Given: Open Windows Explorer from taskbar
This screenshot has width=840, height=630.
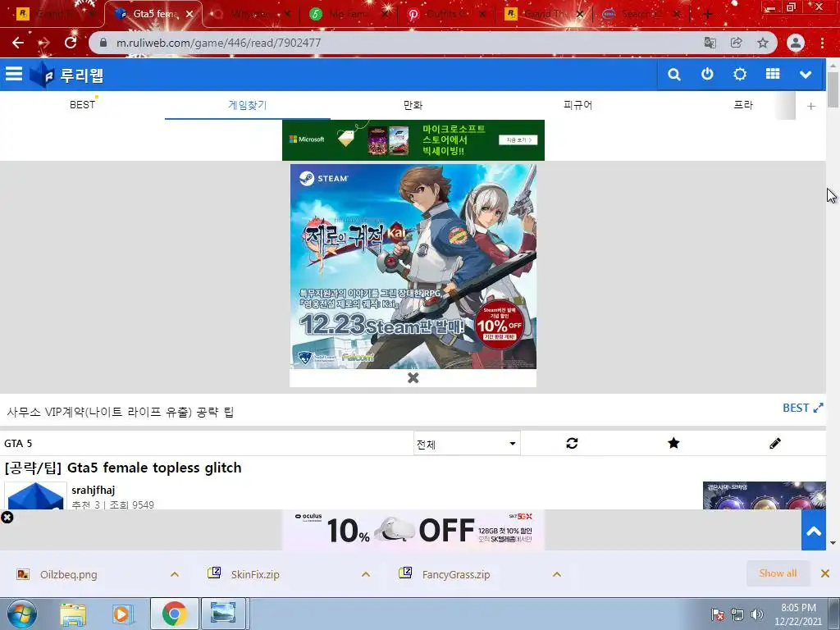Looking at the screenshot, I should [x=73, y=614].
